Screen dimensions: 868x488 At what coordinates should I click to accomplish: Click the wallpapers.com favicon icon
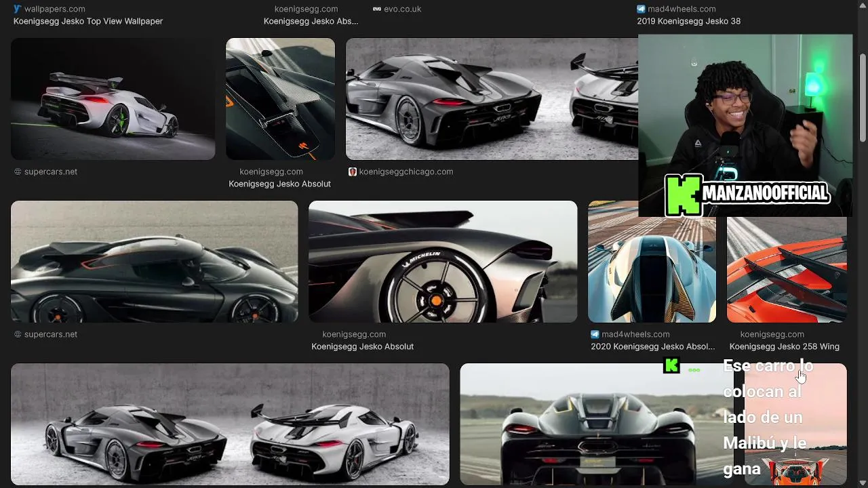(18, 9)
